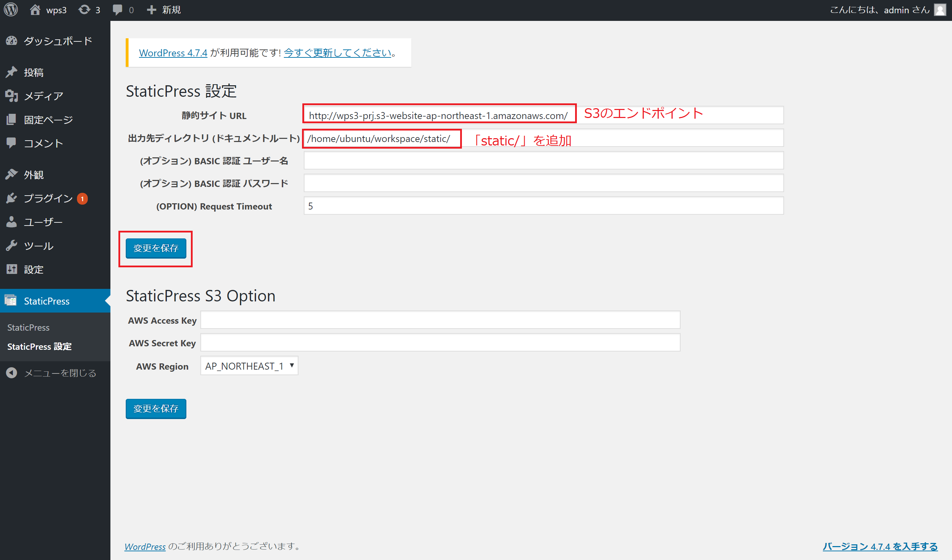Viewport: 952px width, 560px height.
Task: Click the ツール wrench icon
Action: click(x=12, y=246)
